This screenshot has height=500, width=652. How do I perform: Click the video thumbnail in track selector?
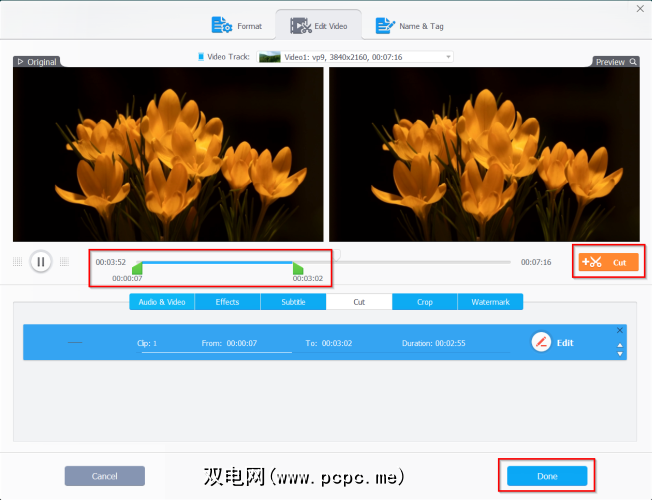click(269, 57)
